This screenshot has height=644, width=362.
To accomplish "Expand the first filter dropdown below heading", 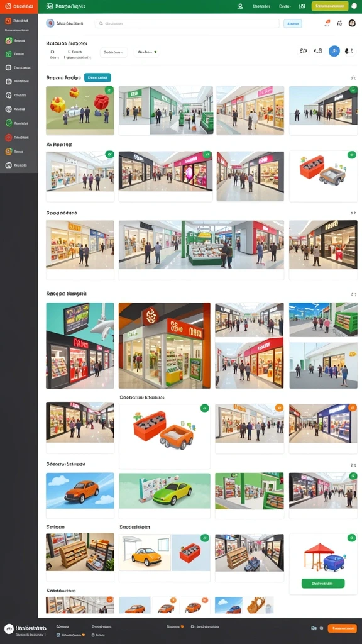I will point(114,52).
